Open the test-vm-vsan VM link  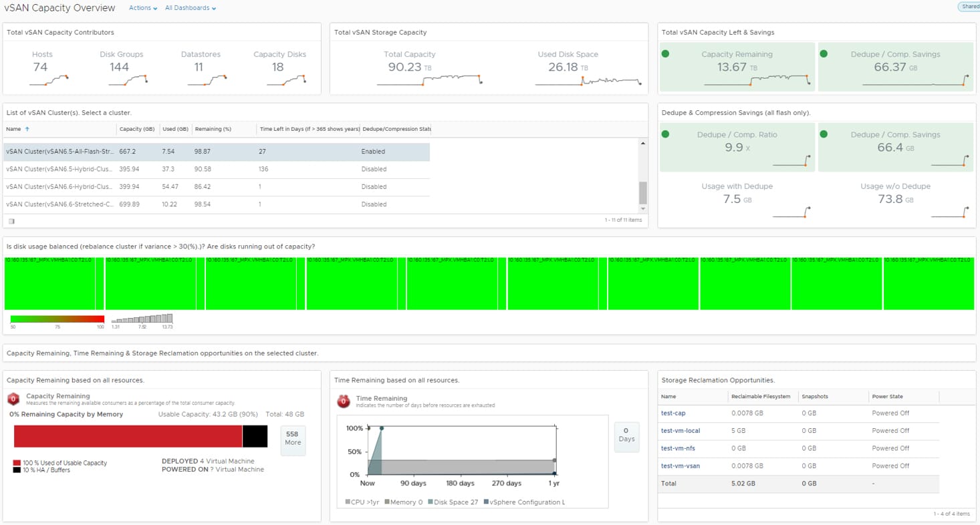tap(681, 466)
